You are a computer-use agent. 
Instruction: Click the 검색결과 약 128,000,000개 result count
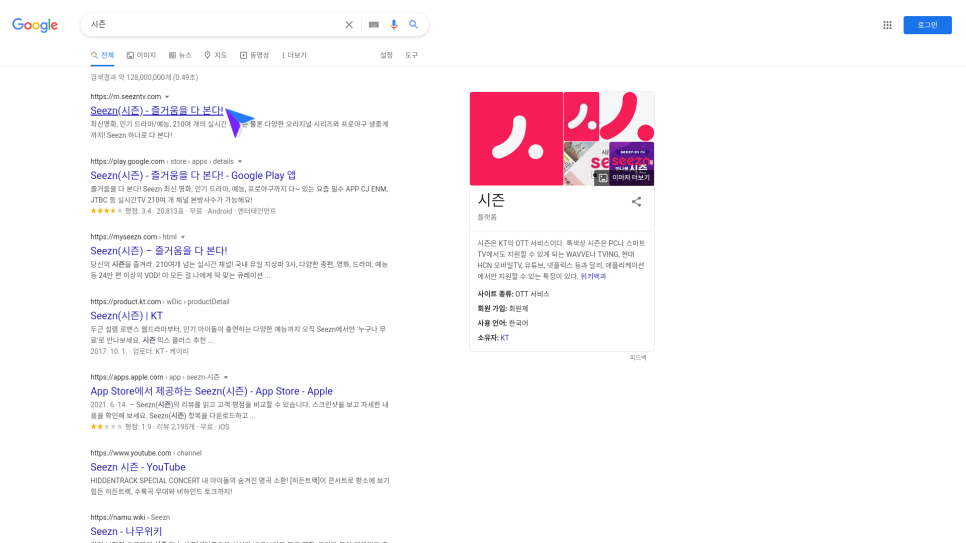[144, 78]
